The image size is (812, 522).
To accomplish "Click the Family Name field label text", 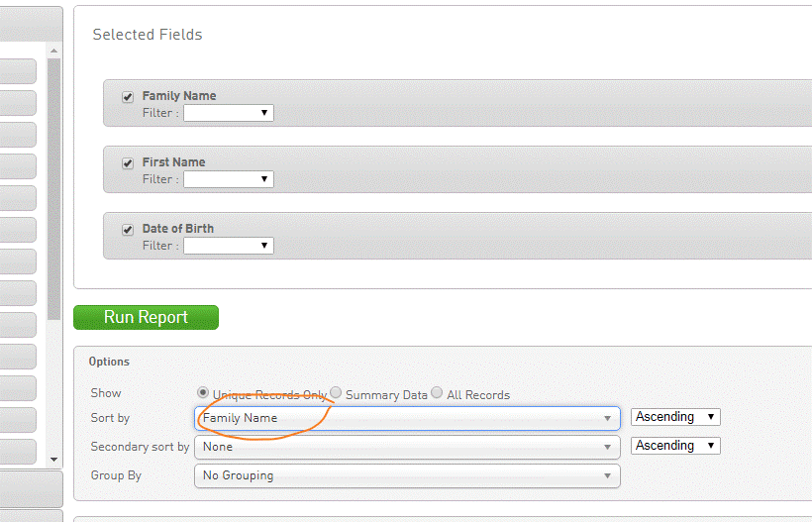I will (x=179, y=96).
